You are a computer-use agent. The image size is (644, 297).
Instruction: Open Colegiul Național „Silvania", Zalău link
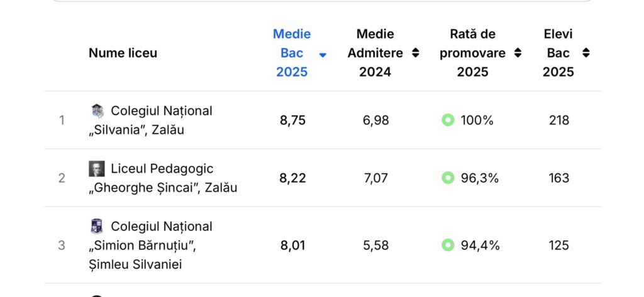click(151, 121)
